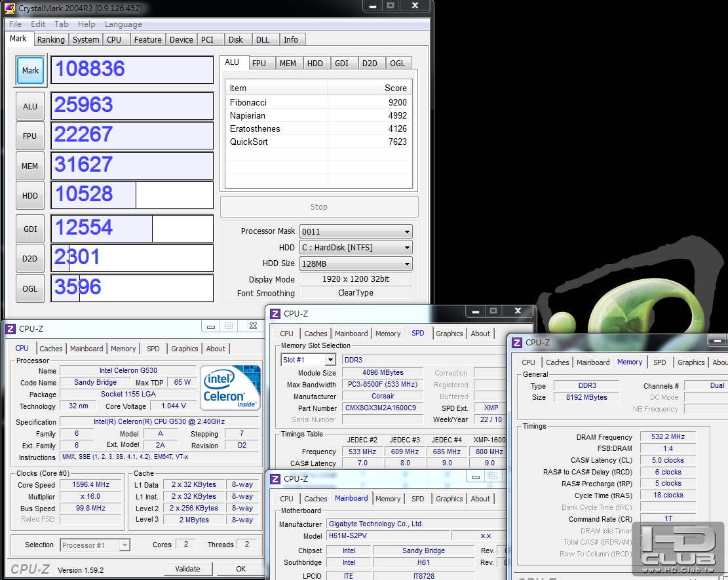The image size is (728, 580).
Task: Click the Stop button
Action: (x=319, y=207)
